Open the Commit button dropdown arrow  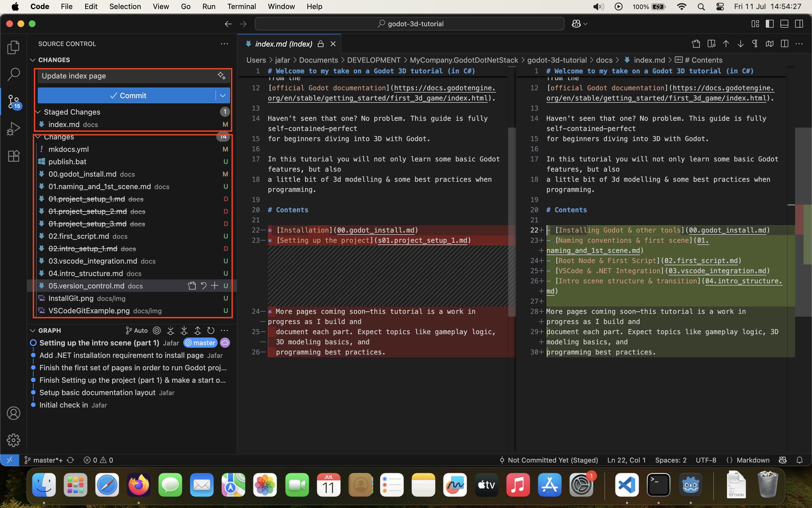tap(223, 96)
